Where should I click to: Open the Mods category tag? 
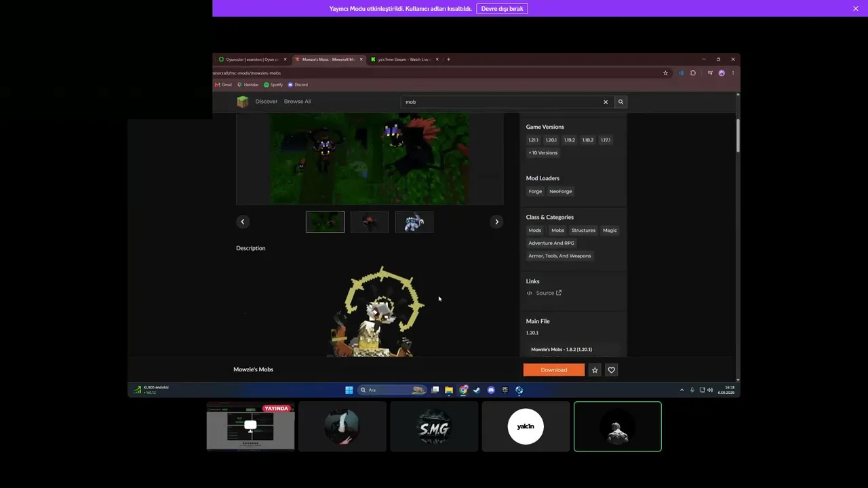pyautogui.click(x=535, y=230)
